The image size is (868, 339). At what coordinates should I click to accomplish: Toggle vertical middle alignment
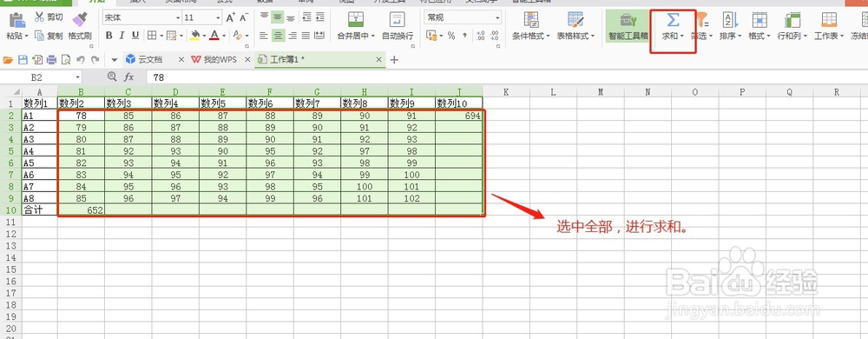(x=278, y=17)
